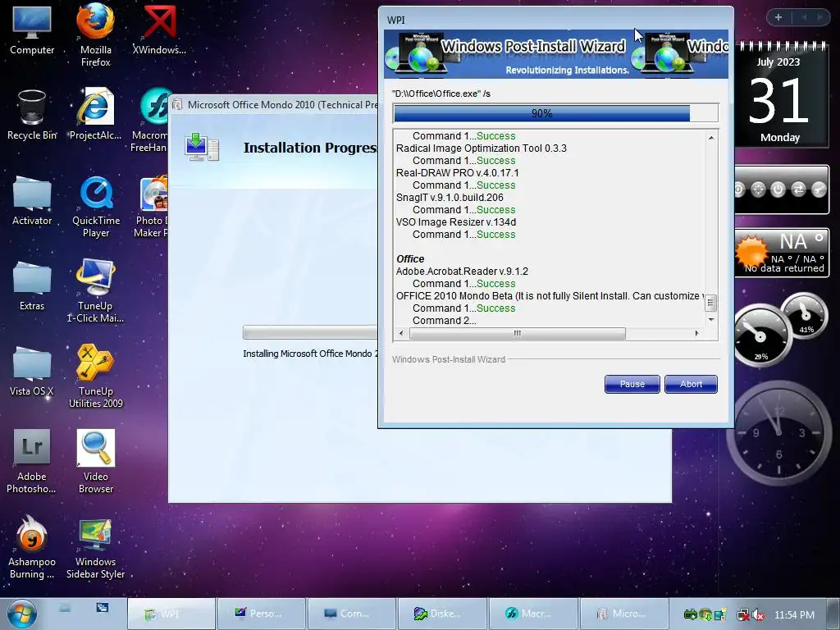840x630 pixels.
Task: Launch Adobe Photoshop Lightroom icon
Action: tap(32, 461)
